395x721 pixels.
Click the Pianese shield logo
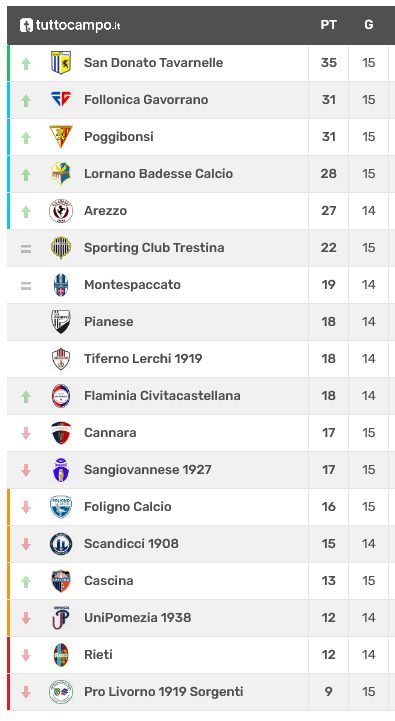point(61,321)
